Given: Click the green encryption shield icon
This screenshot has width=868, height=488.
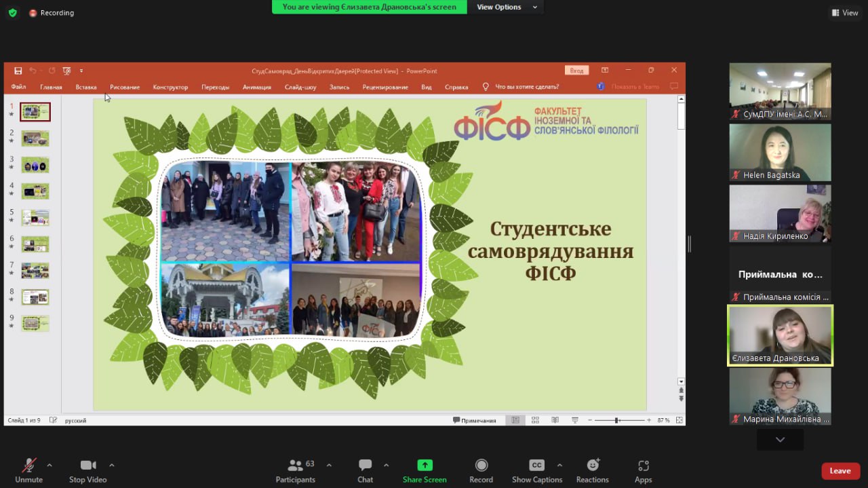Looking at the screenshot, I should [12, 13].
